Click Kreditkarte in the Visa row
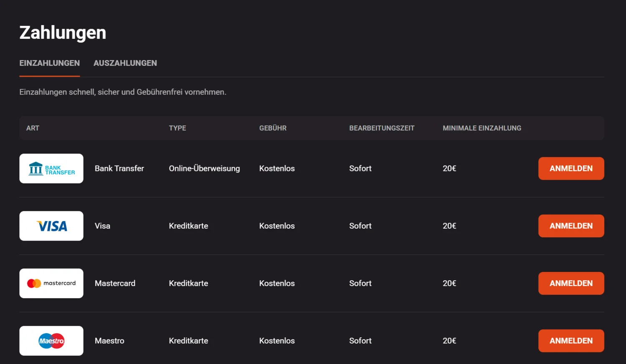 [189, 226]
